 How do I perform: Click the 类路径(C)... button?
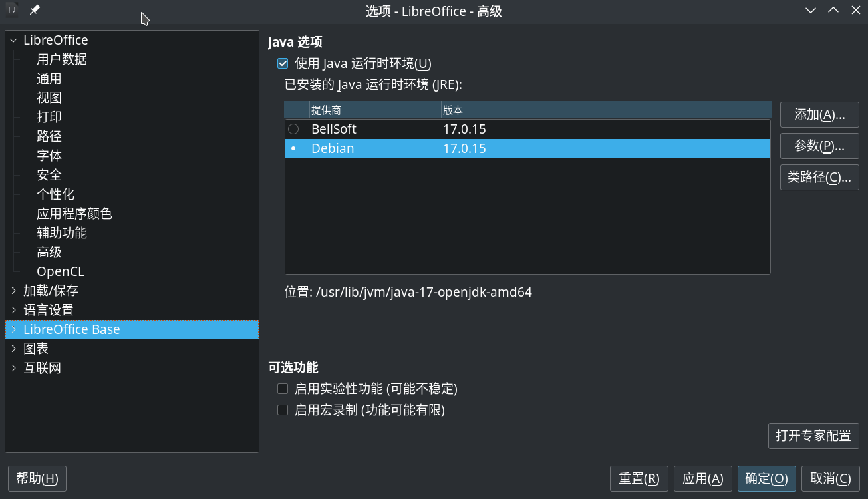[x=819, y=178]
